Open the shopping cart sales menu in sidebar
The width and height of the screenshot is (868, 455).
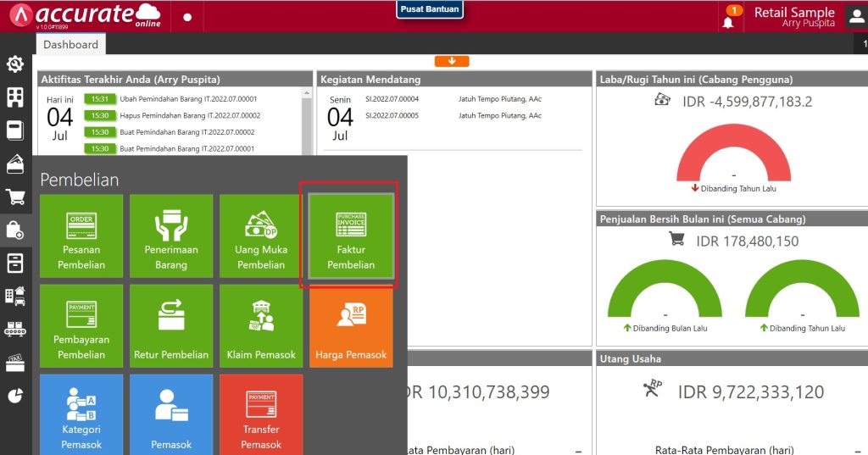(x=14, y=197)
